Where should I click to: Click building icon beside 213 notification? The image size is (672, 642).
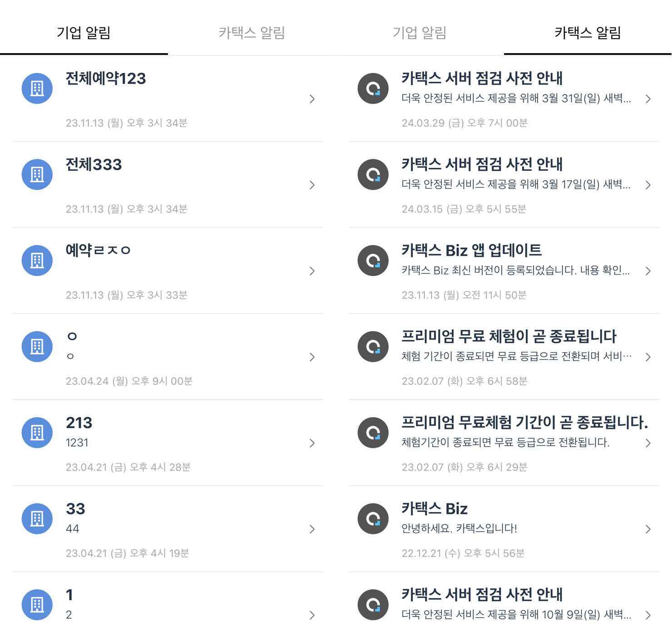(x=37, y=433)
